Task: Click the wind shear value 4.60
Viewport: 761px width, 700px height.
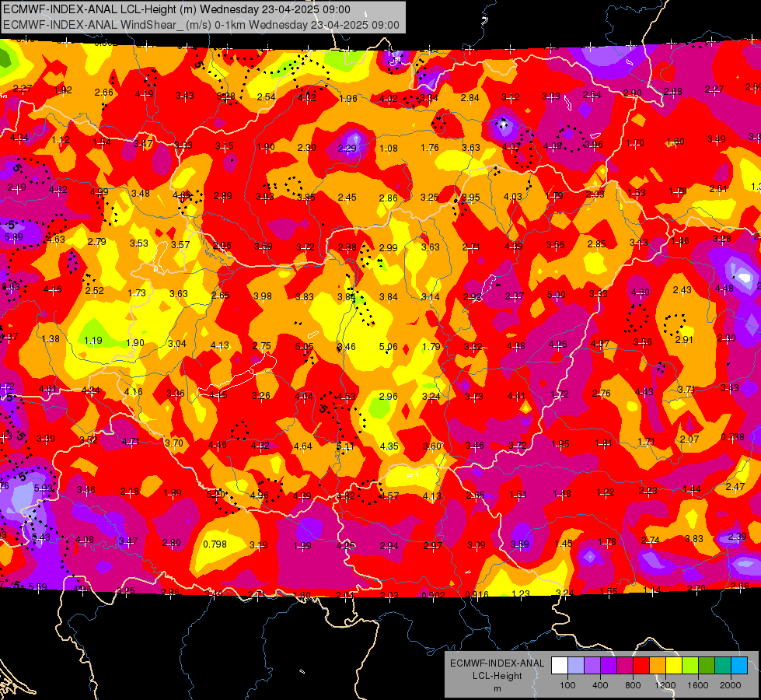Action: [x=641, y=292]
